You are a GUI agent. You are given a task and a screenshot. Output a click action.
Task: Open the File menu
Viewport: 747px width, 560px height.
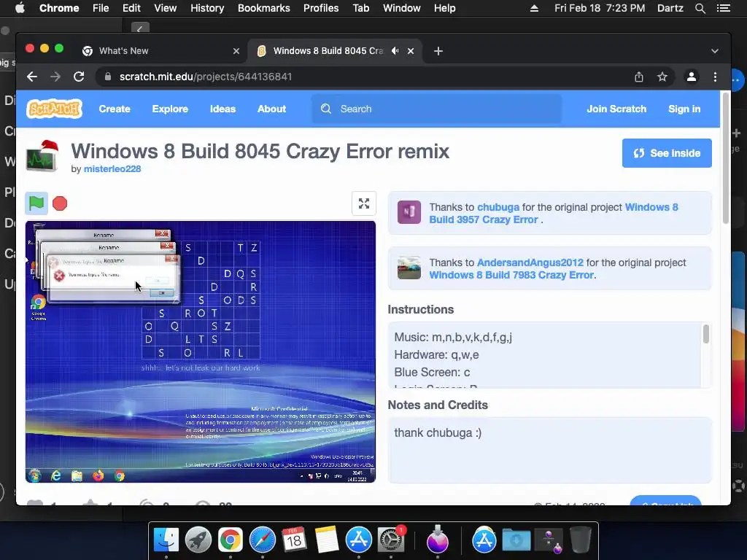(x=101, y=8)
